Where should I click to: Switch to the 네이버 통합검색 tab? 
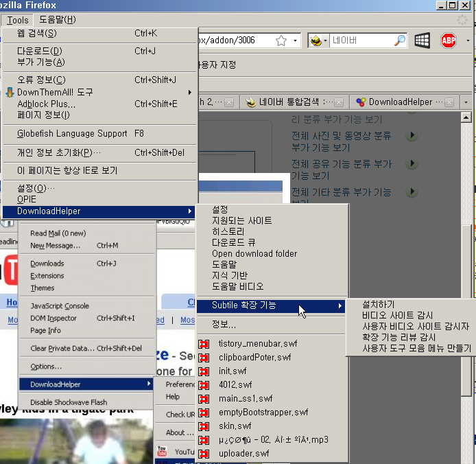point(294,102)
